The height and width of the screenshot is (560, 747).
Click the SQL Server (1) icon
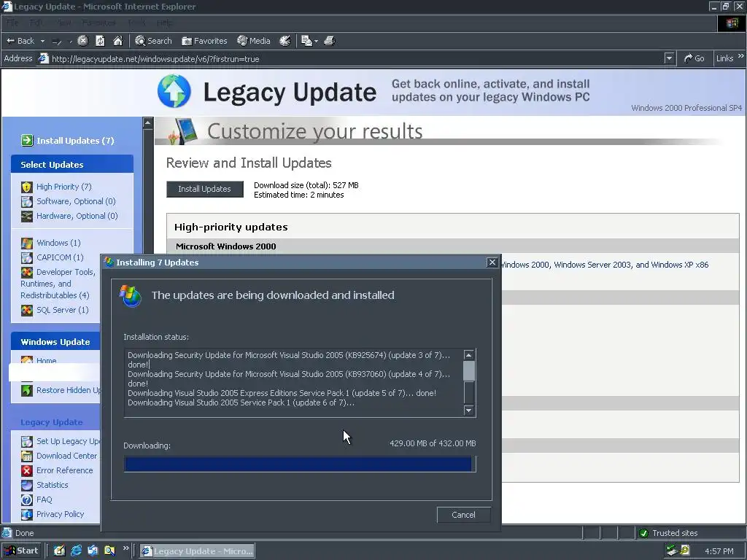click(x=27, y=311)
